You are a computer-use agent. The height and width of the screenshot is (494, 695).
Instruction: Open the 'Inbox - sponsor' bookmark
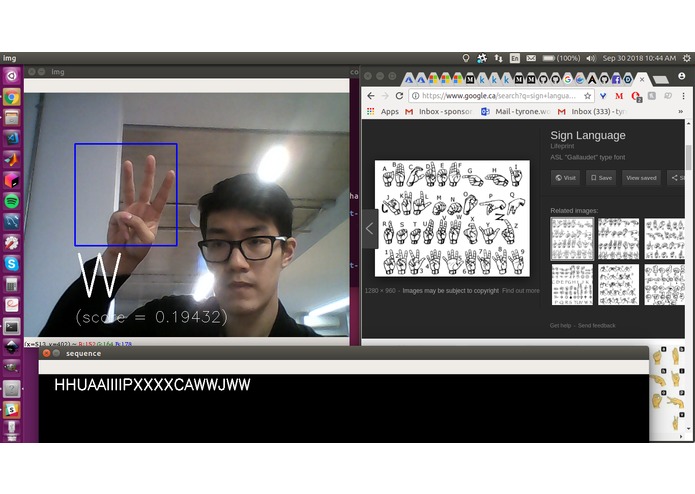439,112
